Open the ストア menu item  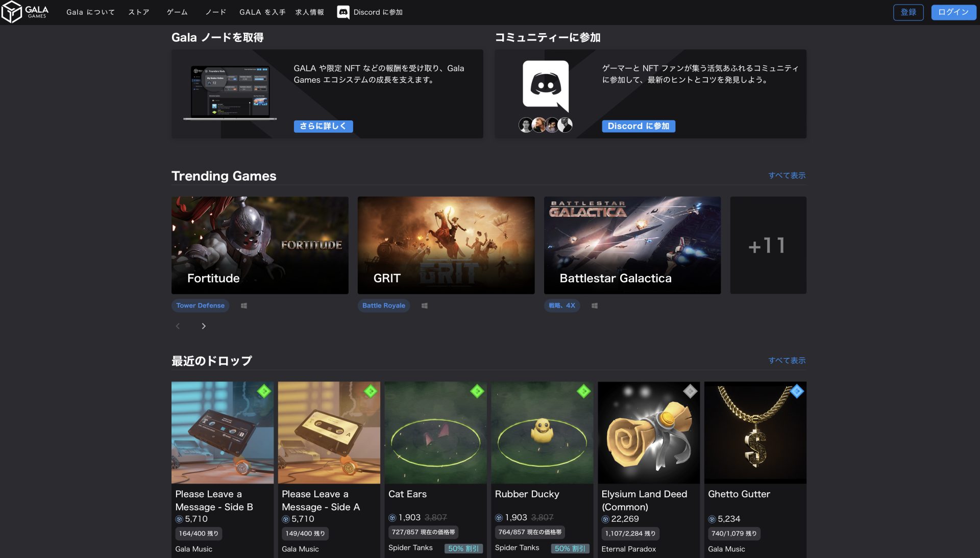[x=138, y=12]
